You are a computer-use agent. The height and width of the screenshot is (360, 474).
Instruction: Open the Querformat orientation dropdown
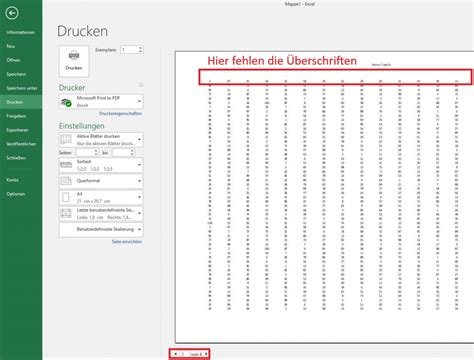click(x=101, y=181)
